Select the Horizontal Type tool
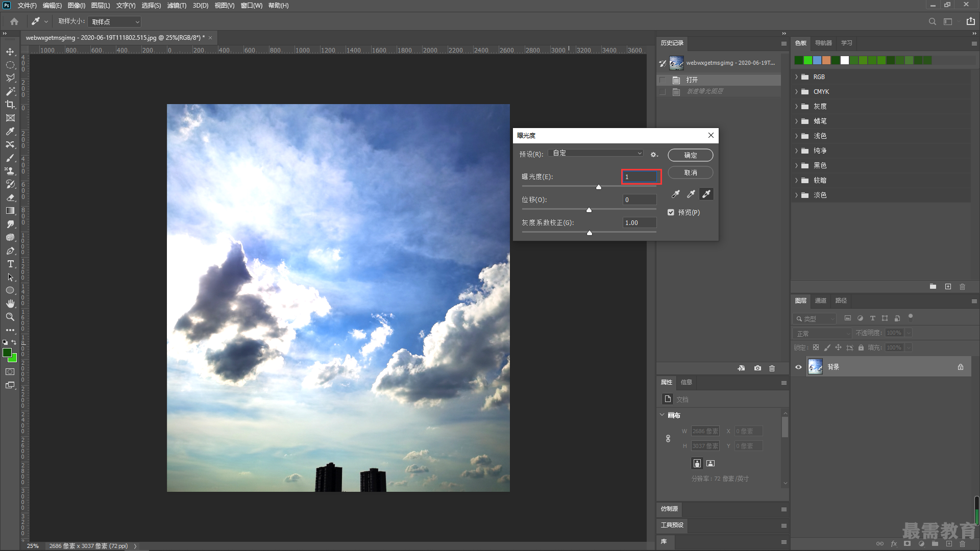 10,264
